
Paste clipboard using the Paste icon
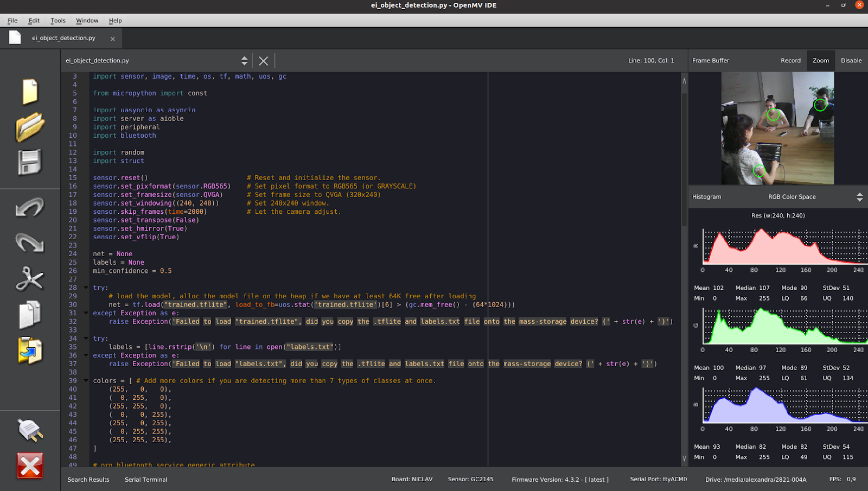30,350
